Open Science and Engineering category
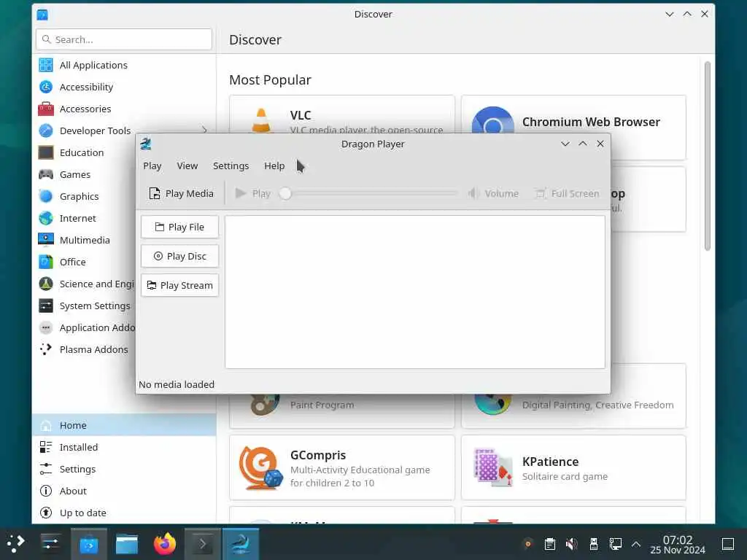The image size is (747, 560). point(85,284)
